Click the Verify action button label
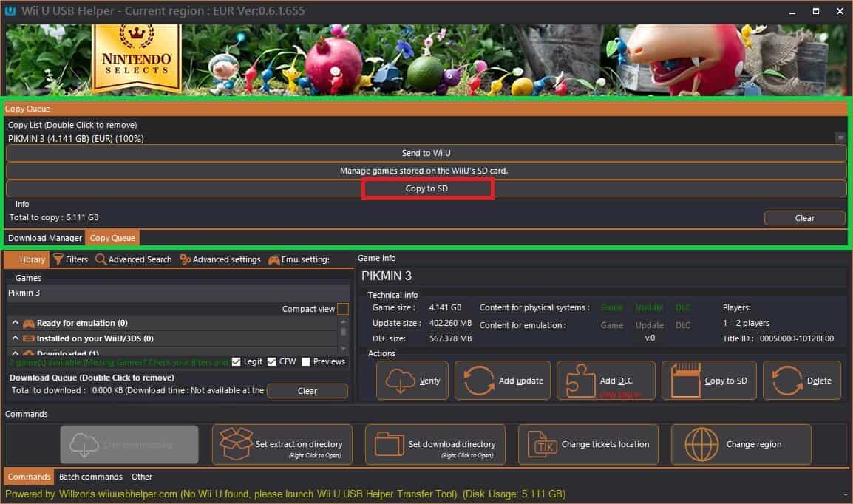The width and height of the screenshot is (853, 504). click(x=429, y=381)
